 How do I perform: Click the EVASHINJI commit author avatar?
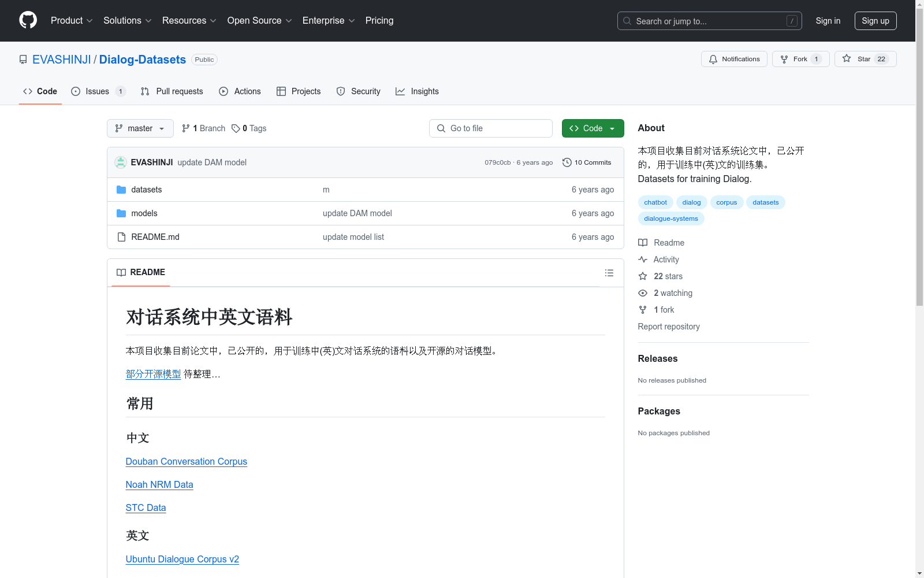121,162
